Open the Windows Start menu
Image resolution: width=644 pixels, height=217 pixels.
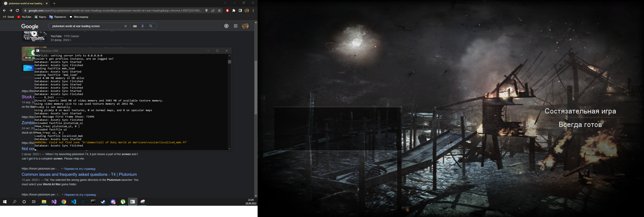(x=5, y=202)
